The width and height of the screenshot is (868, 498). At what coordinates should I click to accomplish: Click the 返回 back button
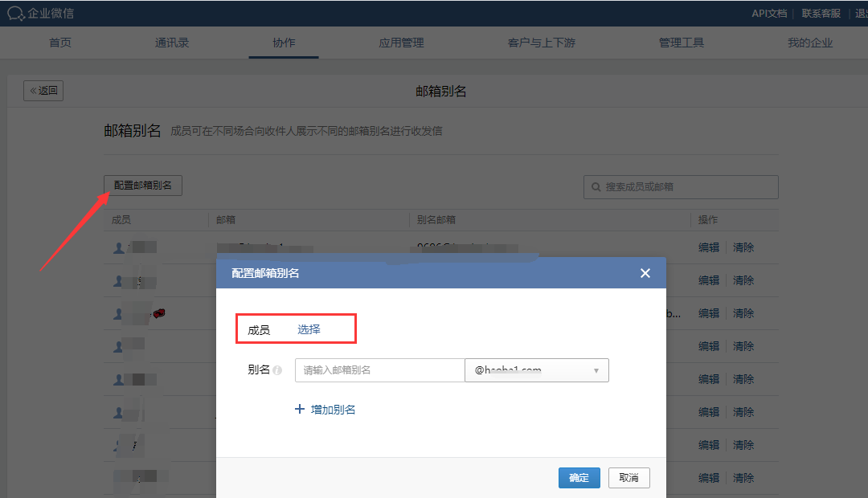click(43, 91)
